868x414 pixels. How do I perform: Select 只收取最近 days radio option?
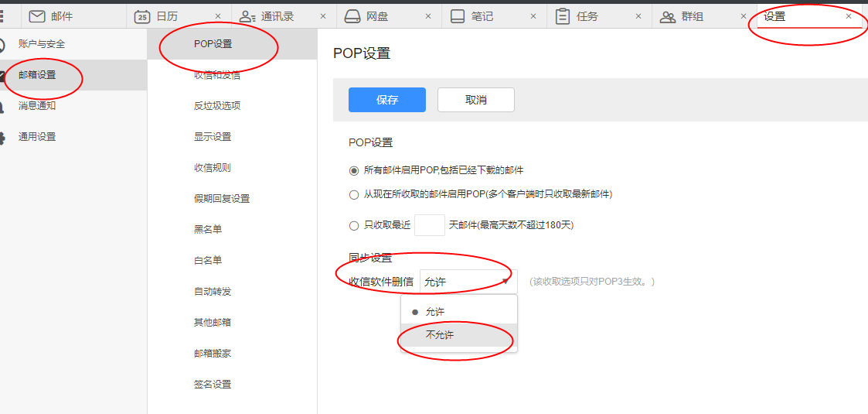pos(354,226)
